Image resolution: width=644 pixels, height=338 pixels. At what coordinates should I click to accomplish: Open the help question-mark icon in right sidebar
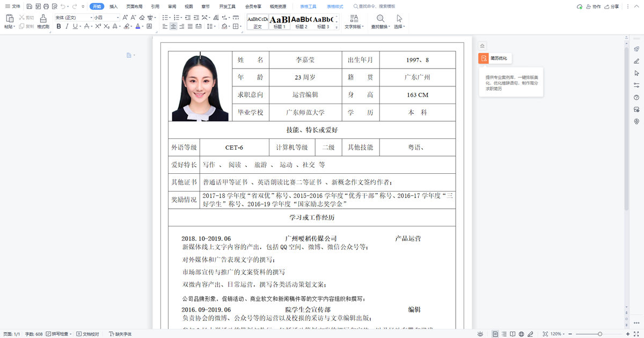click(x=636, y=97)
